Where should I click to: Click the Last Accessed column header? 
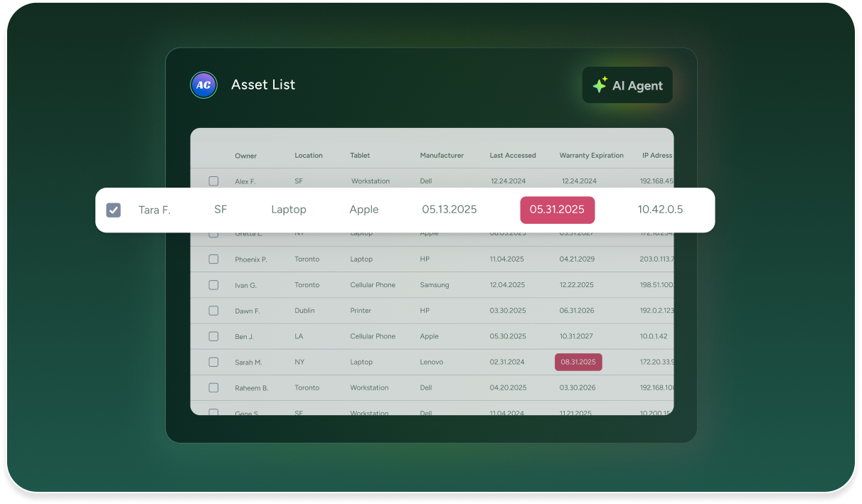513,156
